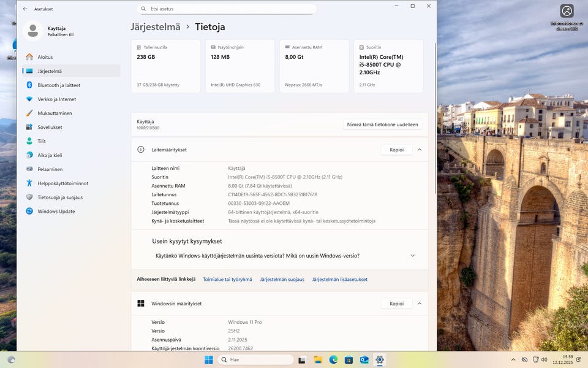Click the Käyttäjä profile avatar
This screenshot has height=368, width=588.
pos(32,31)
